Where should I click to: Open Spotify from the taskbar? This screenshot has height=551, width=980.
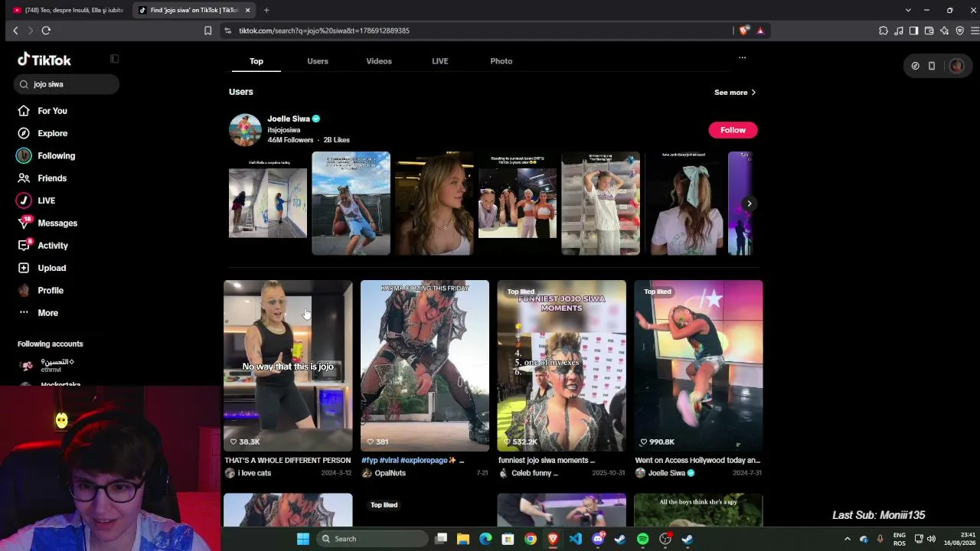coord(642,539)
